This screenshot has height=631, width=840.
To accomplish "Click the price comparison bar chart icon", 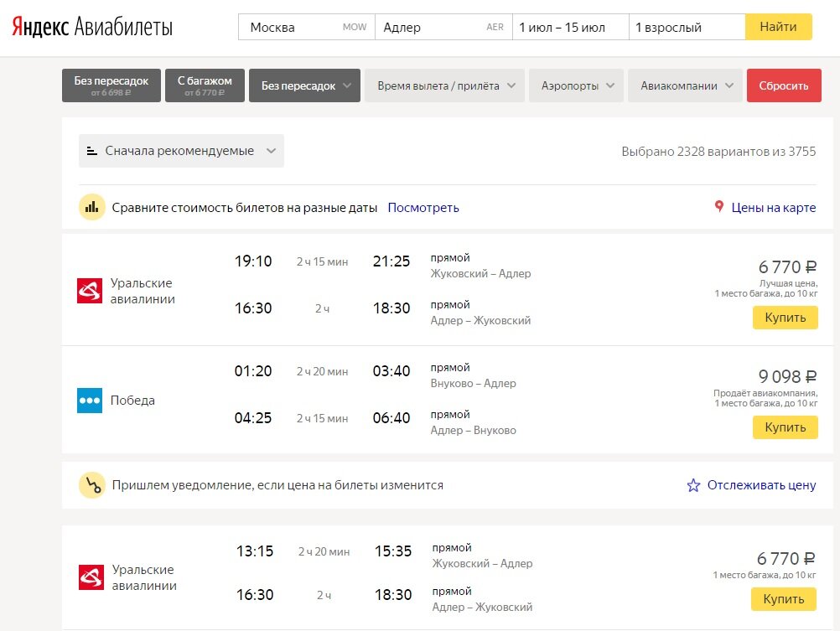I will [x=91, y=207].
